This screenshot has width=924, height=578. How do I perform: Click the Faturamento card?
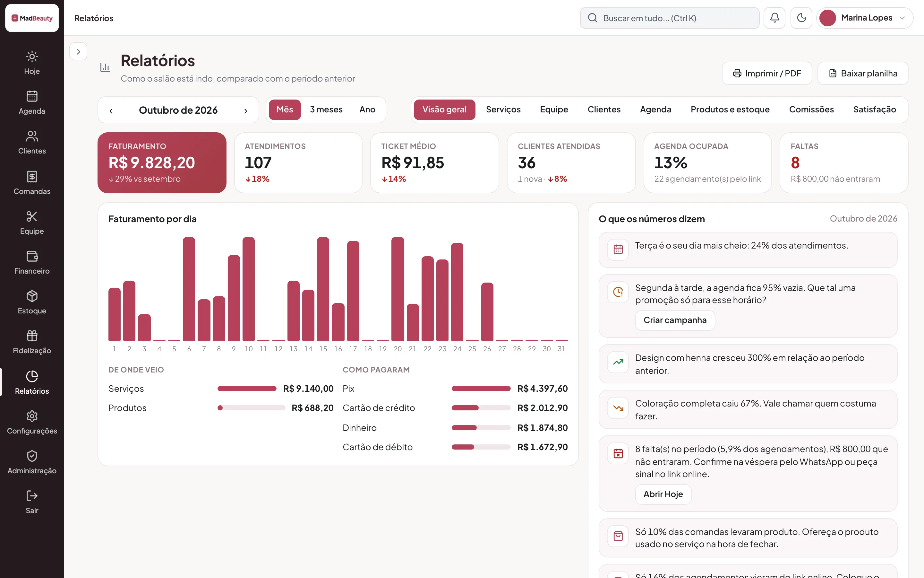pyautogui.click(x=162, y=163)
